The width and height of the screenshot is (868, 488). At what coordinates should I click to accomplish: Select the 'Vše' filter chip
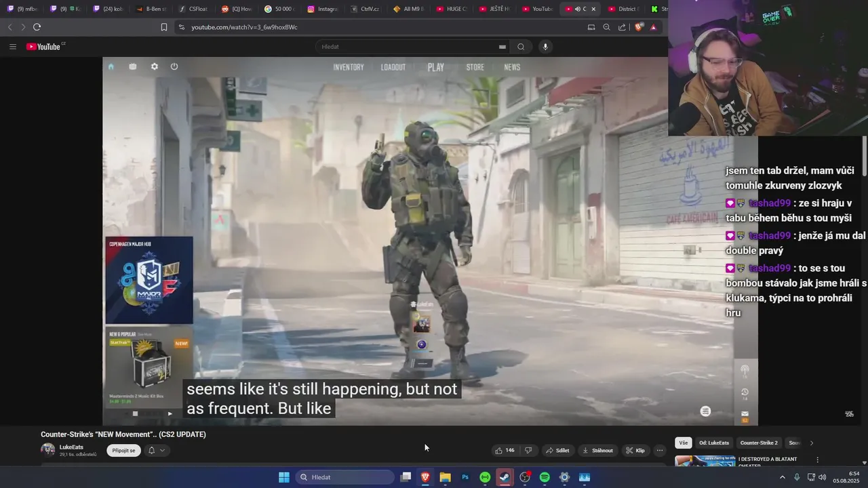point(684,443)
